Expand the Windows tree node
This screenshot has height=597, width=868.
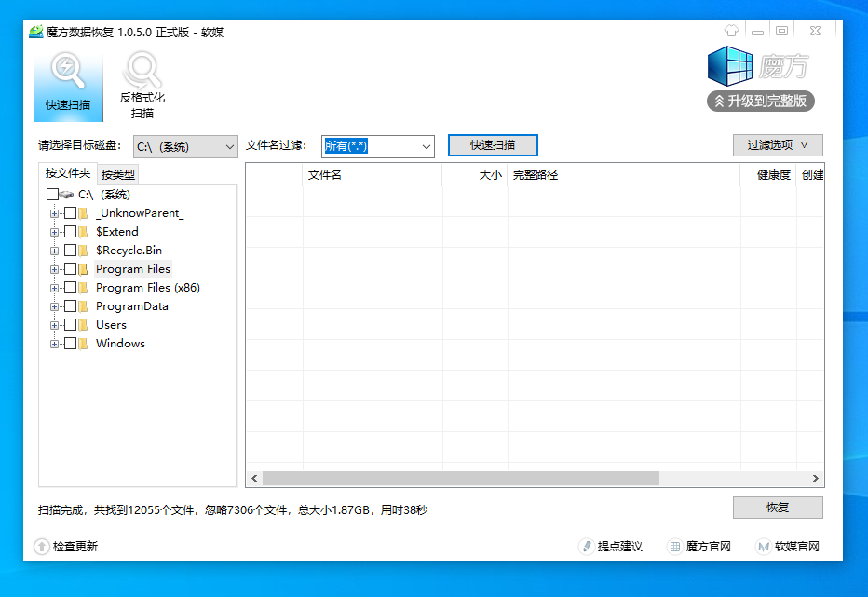54,345
